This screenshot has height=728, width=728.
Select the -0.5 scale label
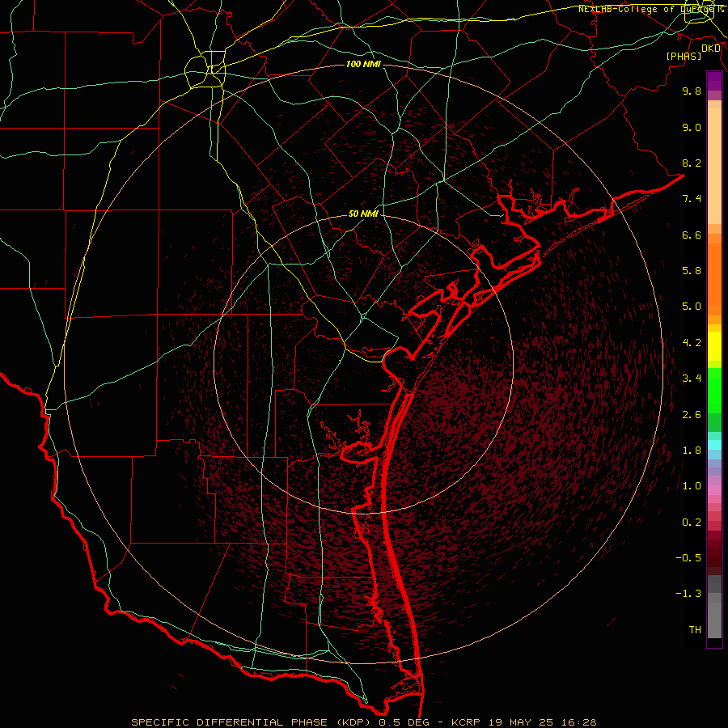tap(688, 558)
